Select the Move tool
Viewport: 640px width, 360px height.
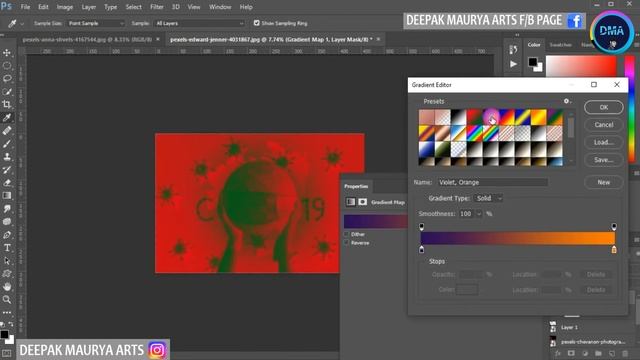7,53
